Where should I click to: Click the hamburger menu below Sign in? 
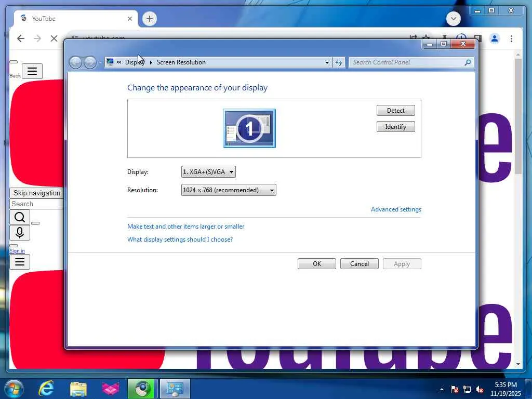pyautogui.click(x=20, y=262)
